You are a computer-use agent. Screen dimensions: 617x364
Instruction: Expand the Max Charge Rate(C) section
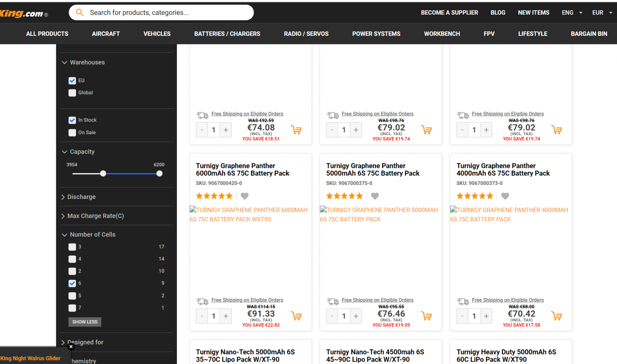point(93,216)
